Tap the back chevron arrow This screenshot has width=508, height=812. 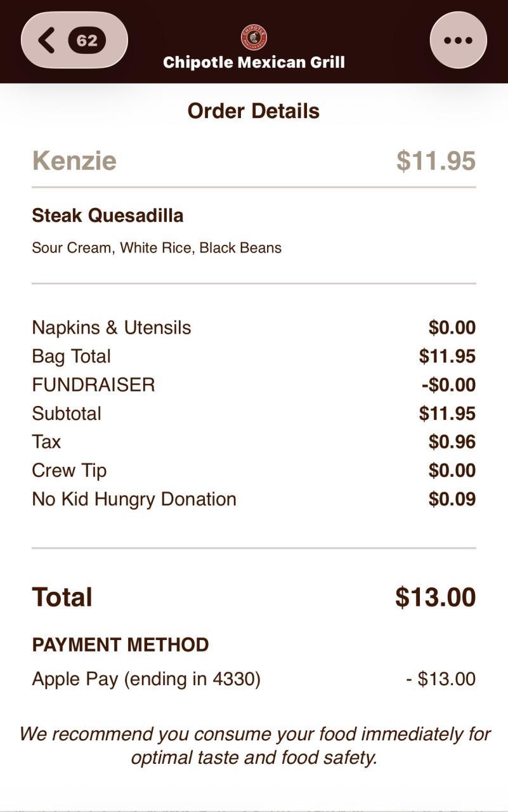point(46,41)
